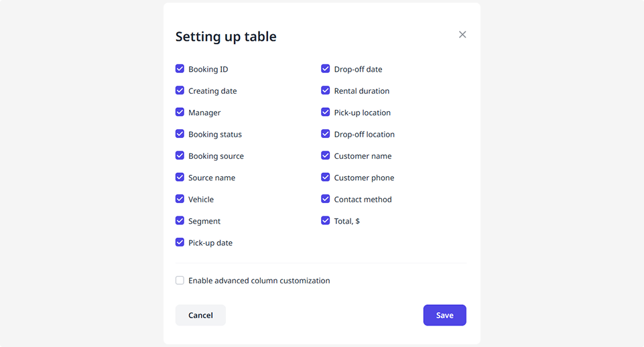This screenshot has width=644, height=347.
Task: Uncheck Customer phone checkbox
Action: pos(326,178)
